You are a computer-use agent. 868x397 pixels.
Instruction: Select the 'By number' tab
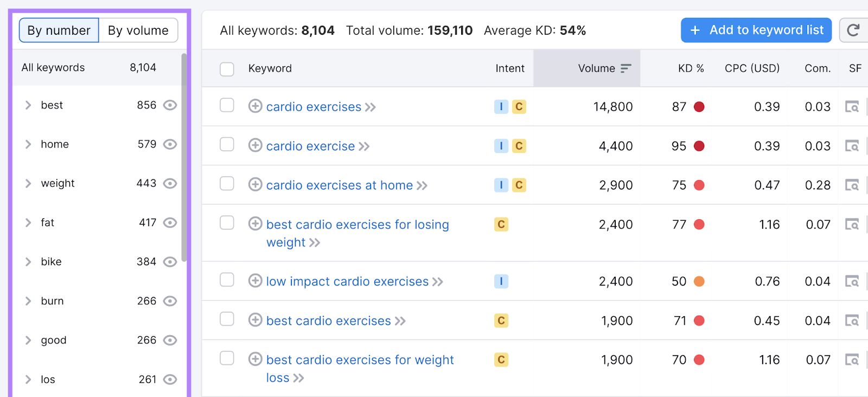tap(59, 30)
